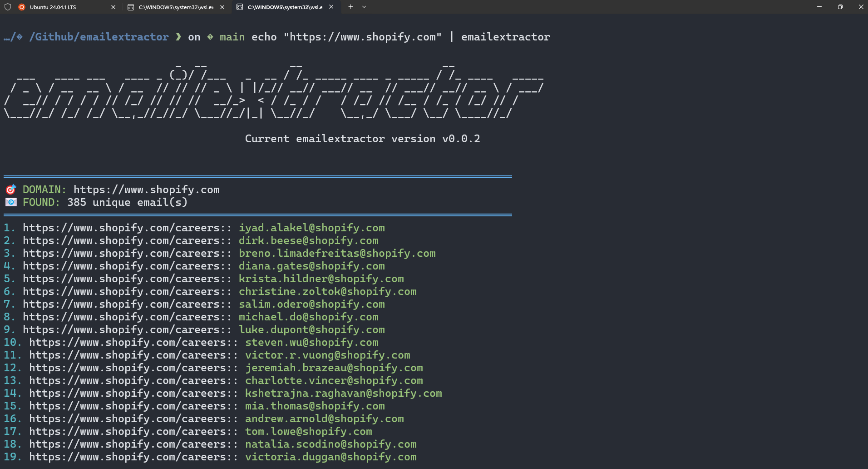Click the piped emailextractor command name

pyautogui.click(x=506, y=37)
